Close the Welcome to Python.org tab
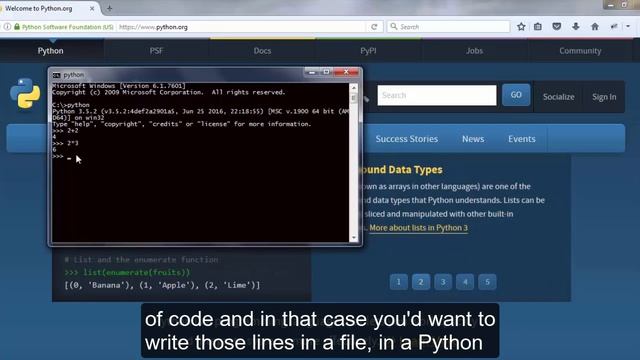640x360 pixels. click(x=92, y=8)
